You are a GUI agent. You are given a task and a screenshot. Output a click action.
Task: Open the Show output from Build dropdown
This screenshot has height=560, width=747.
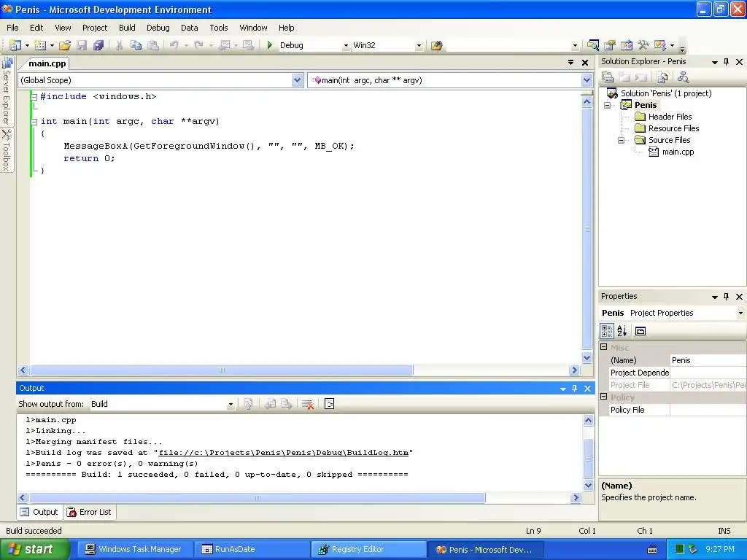pos(231,404)
